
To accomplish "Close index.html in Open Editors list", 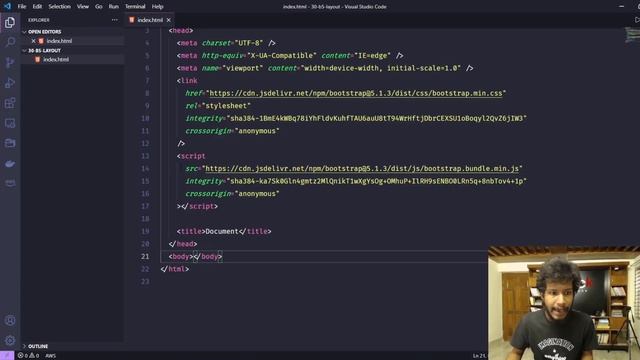I will (33, 41).
